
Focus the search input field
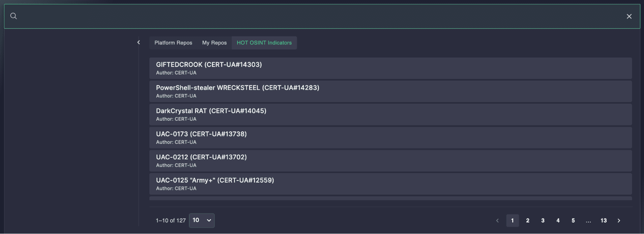[x=319, y=16]
